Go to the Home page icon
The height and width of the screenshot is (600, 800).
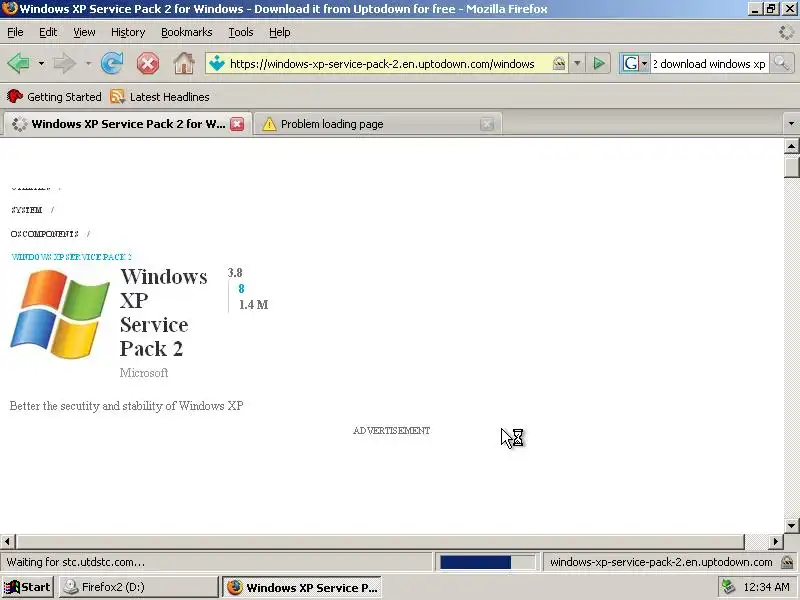(x=184, y=64)
